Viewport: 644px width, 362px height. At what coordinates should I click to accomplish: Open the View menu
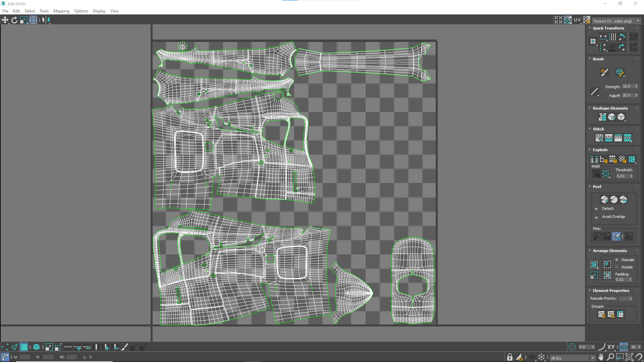tap(114, 11)
